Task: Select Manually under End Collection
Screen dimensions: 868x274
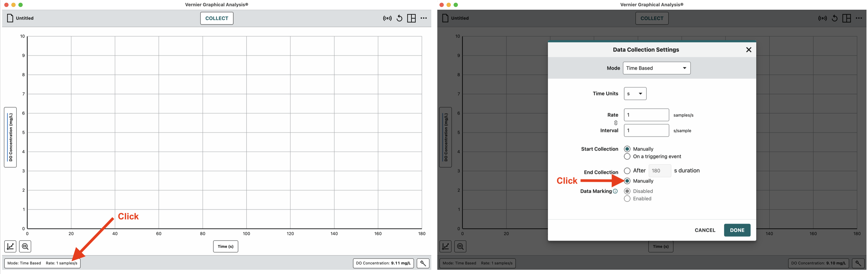Action: coord(627,181)
